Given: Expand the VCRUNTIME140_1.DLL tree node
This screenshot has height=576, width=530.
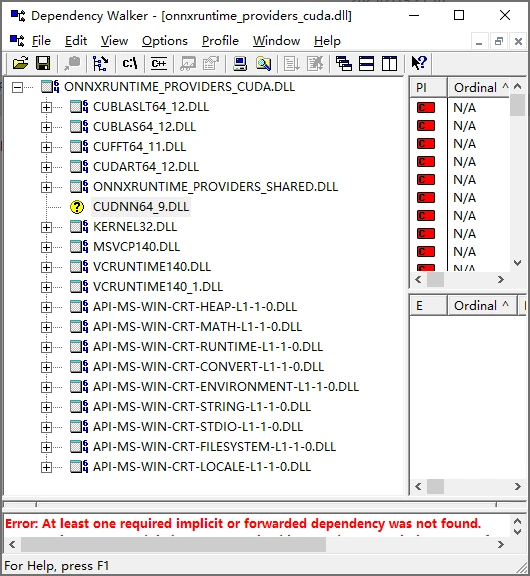Looking at the screenshot, I should (46, 287).
